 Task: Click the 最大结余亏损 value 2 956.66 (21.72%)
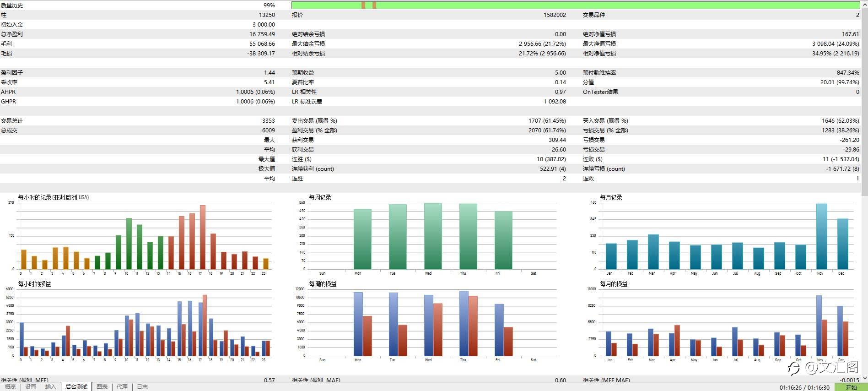click(542, 44)
